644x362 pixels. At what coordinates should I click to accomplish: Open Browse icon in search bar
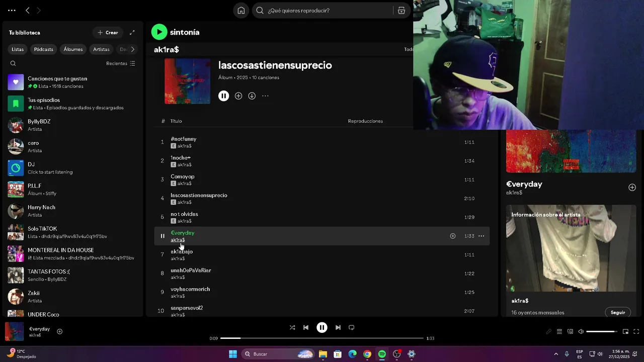tap(401, 11)
